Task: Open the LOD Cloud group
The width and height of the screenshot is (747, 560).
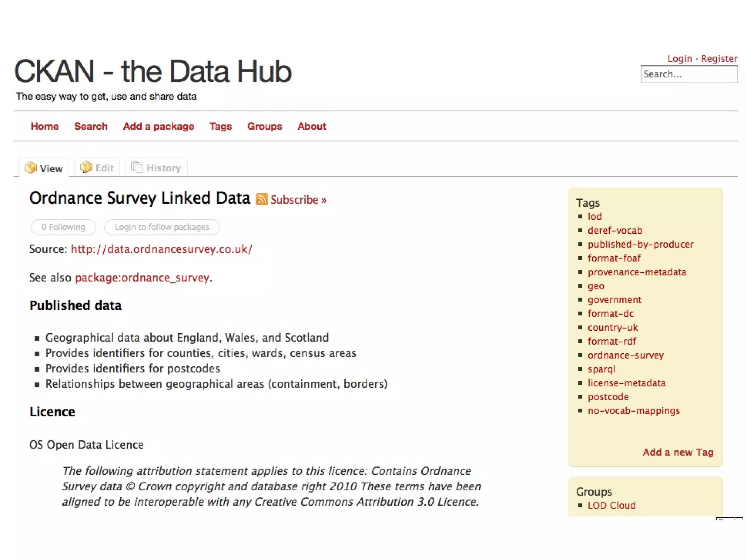Action: [x=611, y=505]
